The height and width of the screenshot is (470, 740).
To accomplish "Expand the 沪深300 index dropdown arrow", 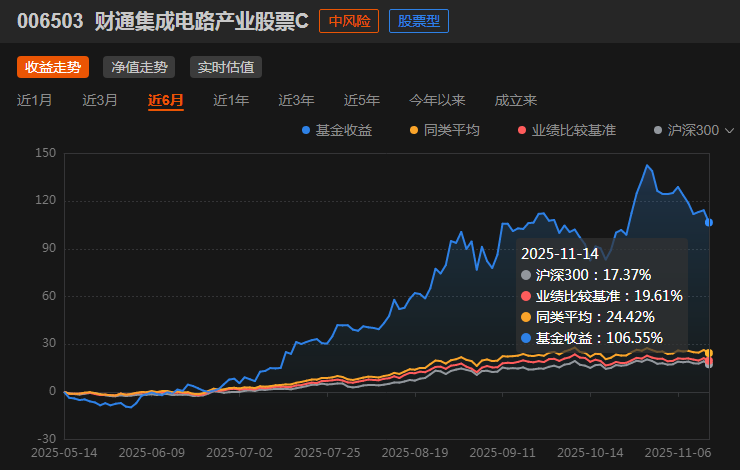I will 730,130.
